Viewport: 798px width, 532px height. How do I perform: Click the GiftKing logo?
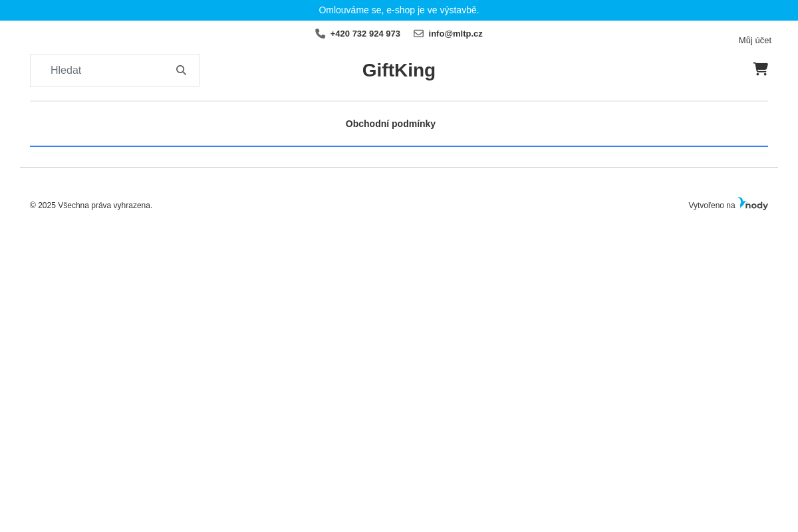coord(398,70)
